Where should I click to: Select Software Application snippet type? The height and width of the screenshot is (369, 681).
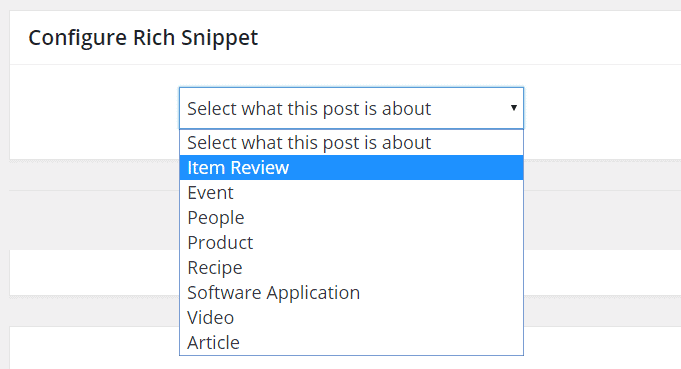[x=351, y=292]
